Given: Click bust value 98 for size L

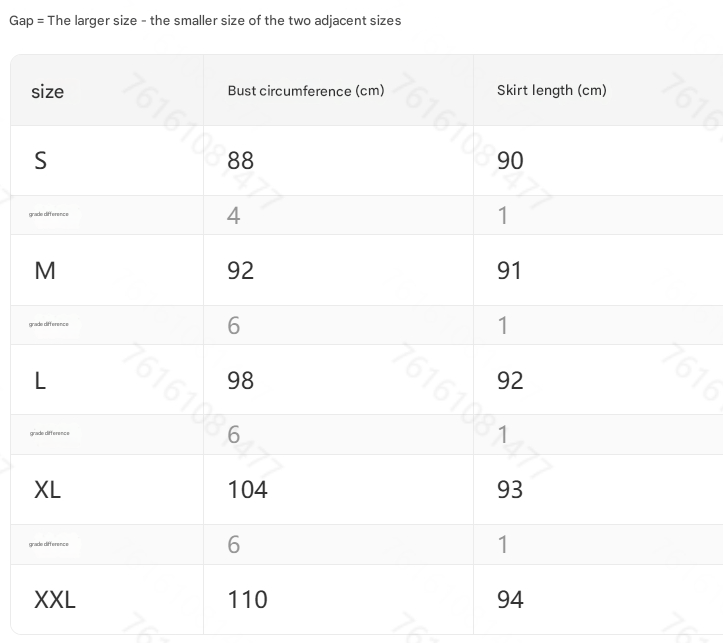Looking at the screenshot, I should click(x=240, y=380).
